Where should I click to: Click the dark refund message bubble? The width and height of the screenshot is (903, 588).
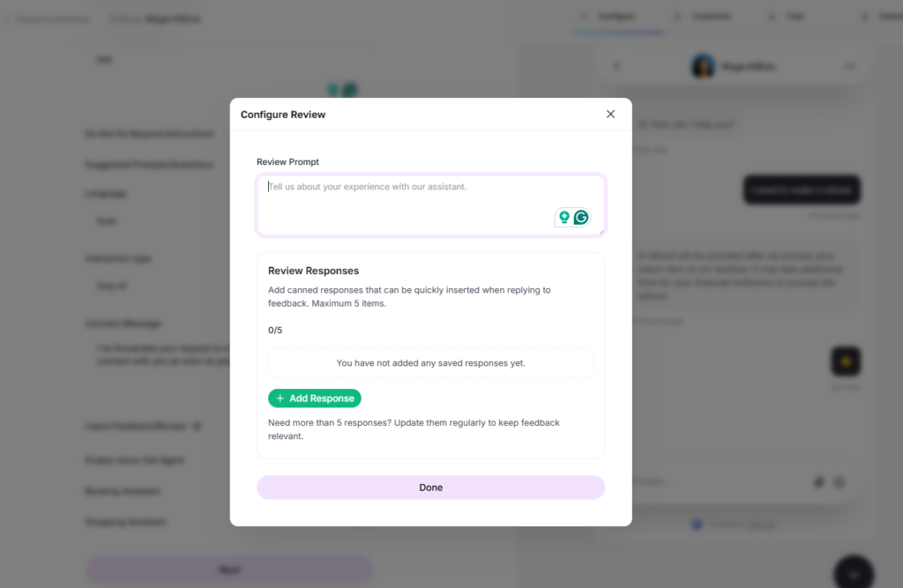[x=801, y=190]
